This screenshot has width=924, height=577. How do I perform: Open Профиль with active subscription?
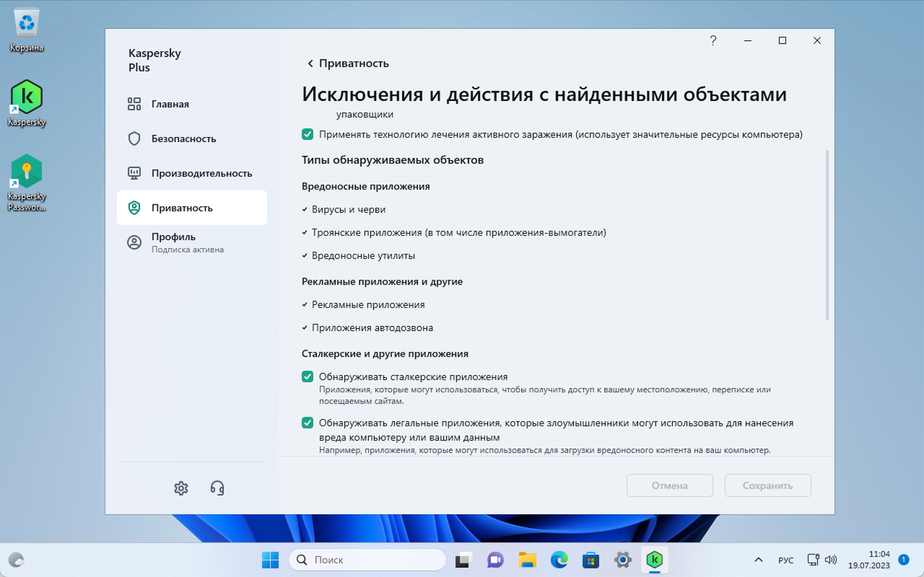(192, 243)
